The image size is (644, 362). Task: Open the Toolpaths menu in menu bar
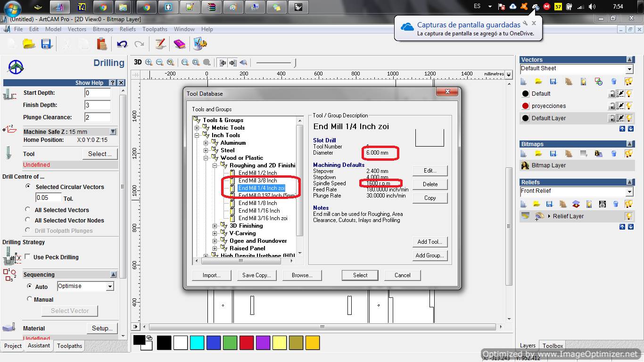point(155,29)
